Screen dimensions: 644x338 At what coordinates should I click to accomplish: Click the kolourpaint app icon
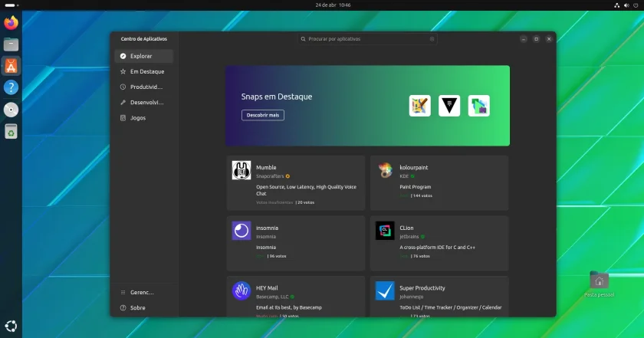click(x=385, y=170)
